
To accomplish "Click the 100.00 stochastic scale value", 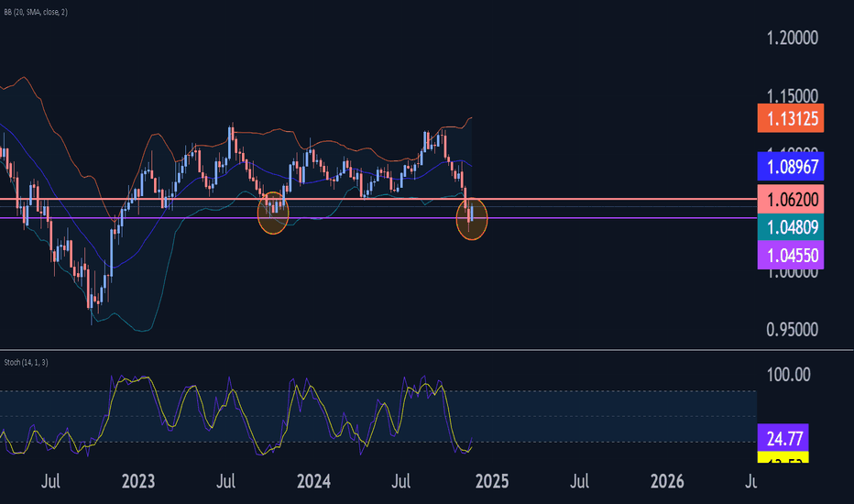I will tap(788, 375).
